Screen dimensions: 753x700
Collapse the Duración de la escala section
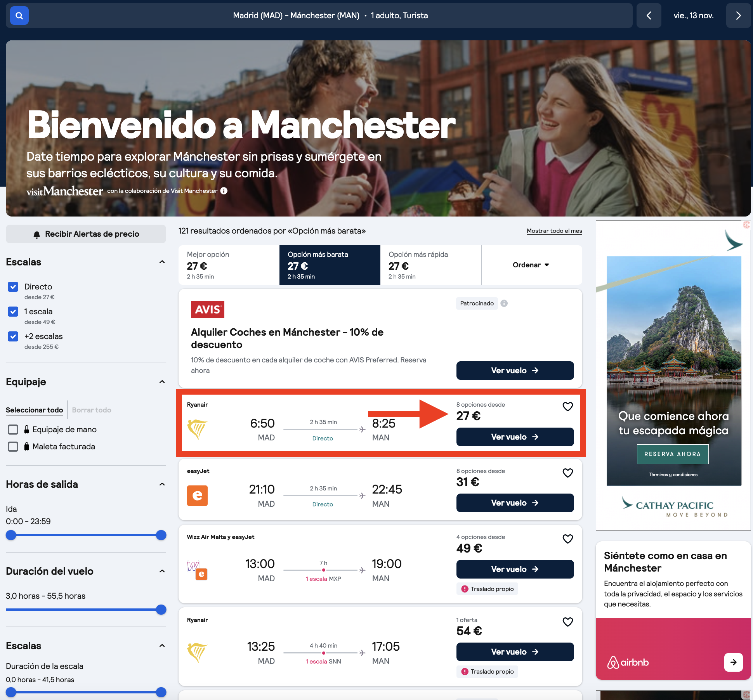162,646
